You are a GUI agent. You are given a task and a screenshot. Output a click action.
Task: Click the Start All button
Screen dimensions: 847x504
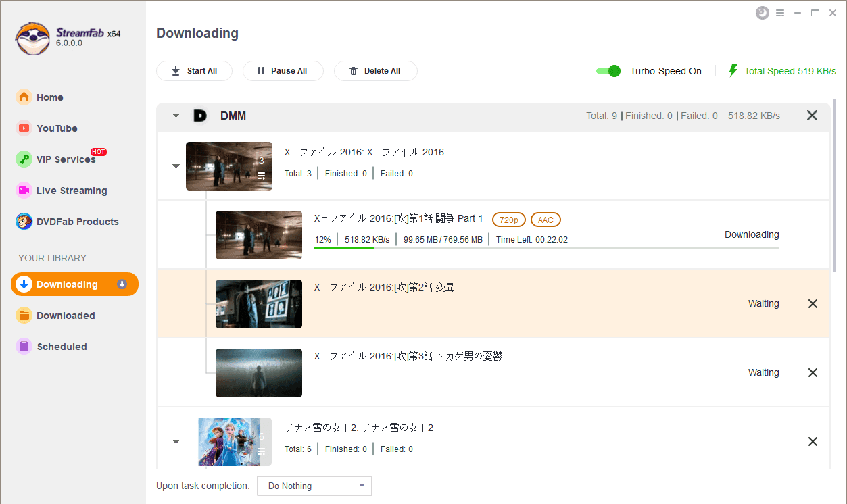pos(194,71)
